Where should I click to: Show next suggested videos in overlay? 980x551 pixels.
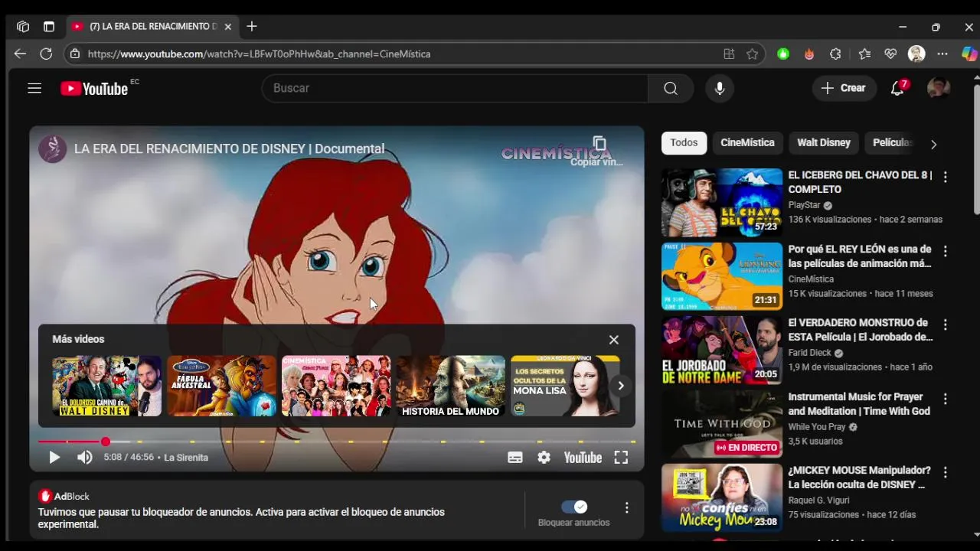(621, 386)
